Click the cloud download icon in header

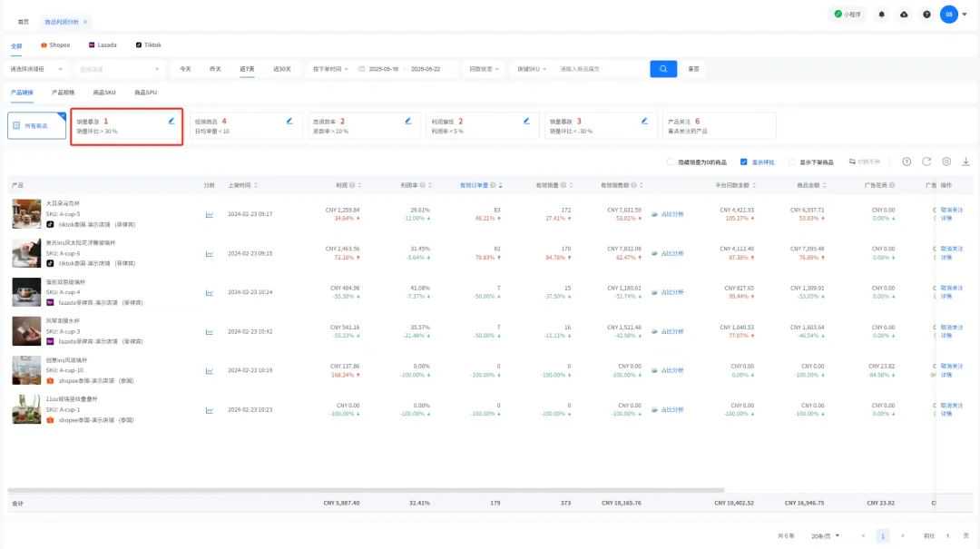[904, 15]
